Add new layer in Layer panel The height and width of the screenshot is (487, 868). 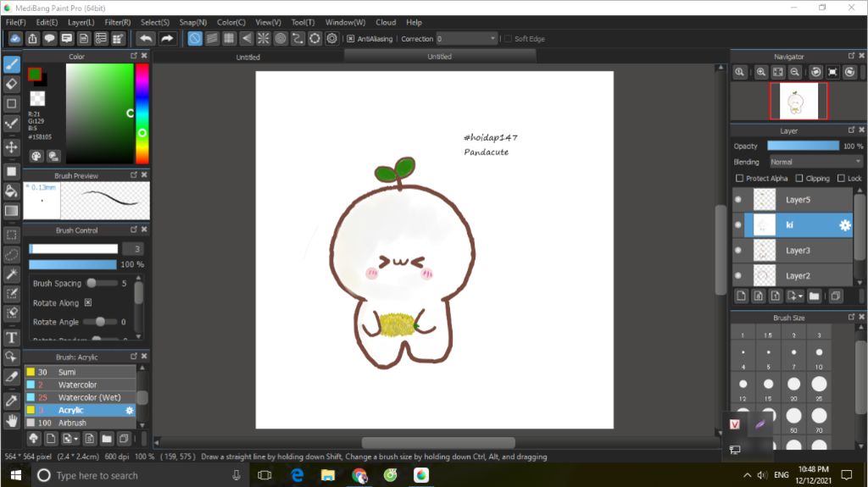(741, 296)
